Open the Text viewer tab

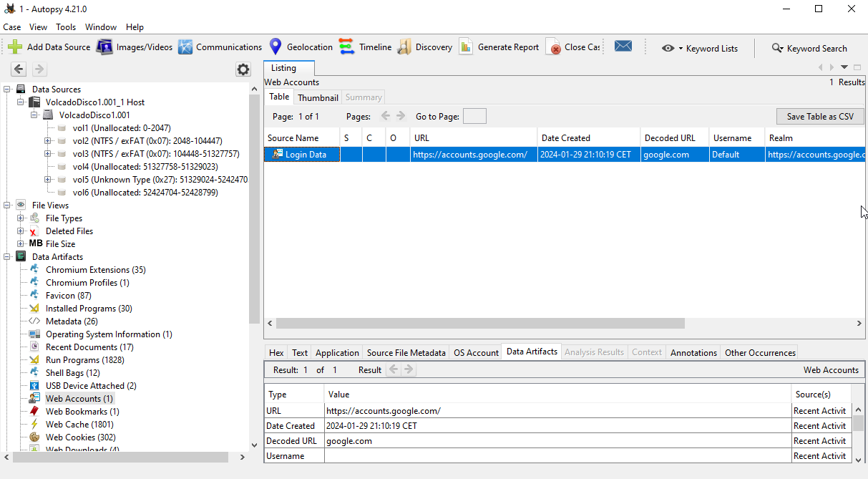click(x=300, y=352)
